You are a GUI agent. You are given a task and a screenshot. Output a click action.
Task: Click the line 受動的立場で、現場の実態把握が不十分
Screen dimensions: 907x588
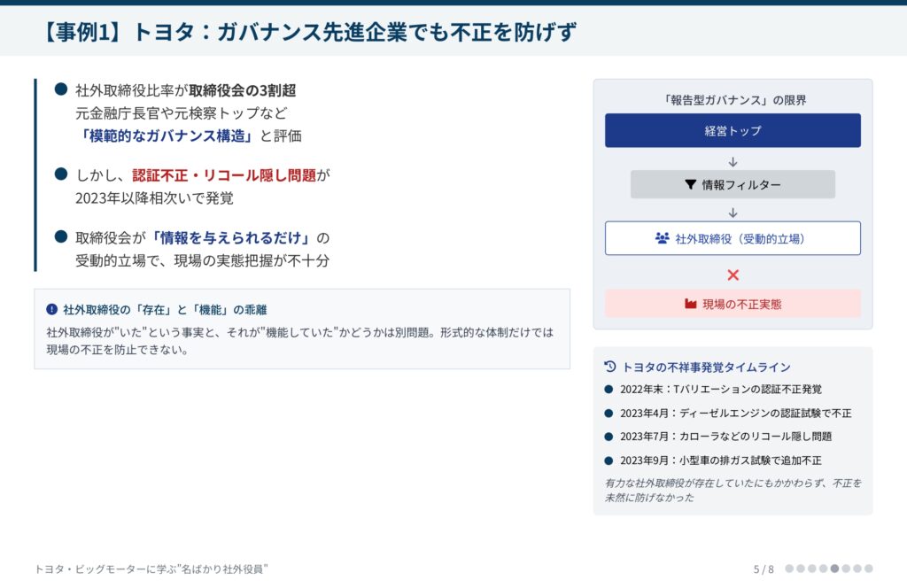pyautogui.click(x=203, y=260)
